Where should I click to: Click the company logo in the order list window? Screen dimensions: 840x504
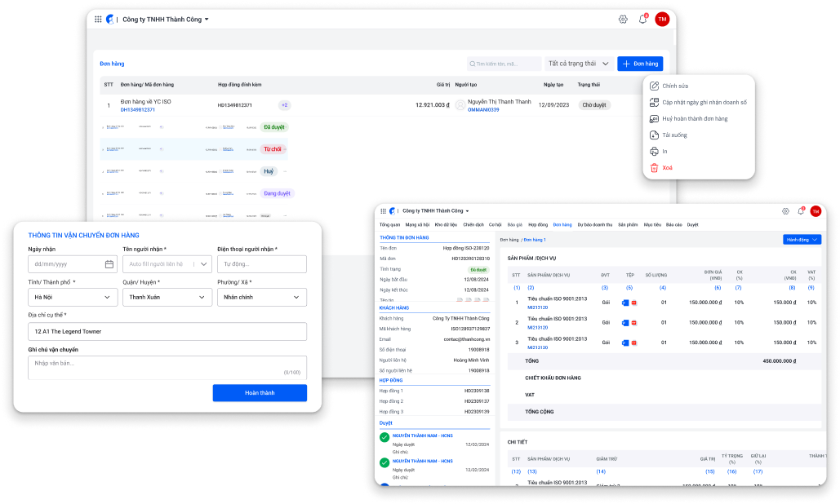110,20
